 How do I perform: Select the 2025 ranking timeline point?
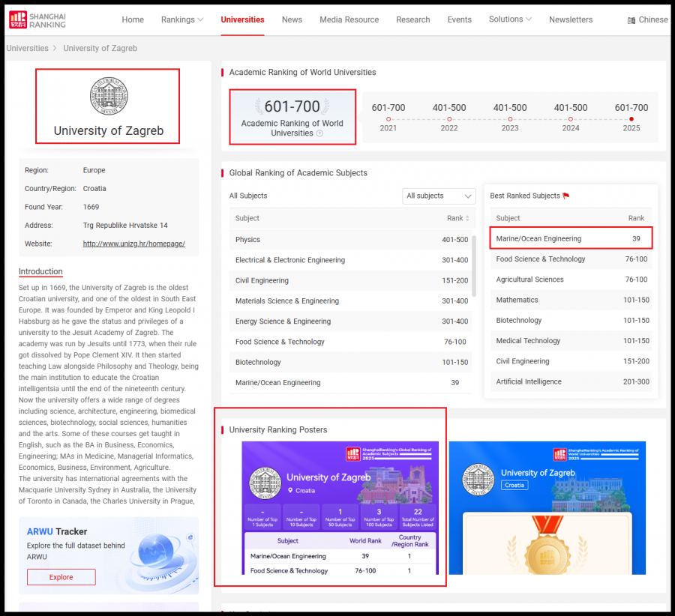631,119
